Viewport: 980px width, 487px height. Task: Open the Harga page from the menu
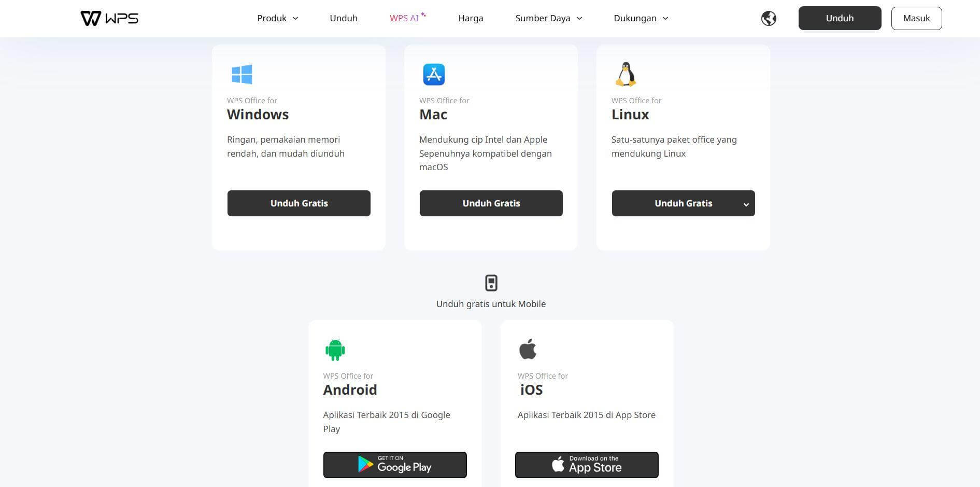pos(470,18)
